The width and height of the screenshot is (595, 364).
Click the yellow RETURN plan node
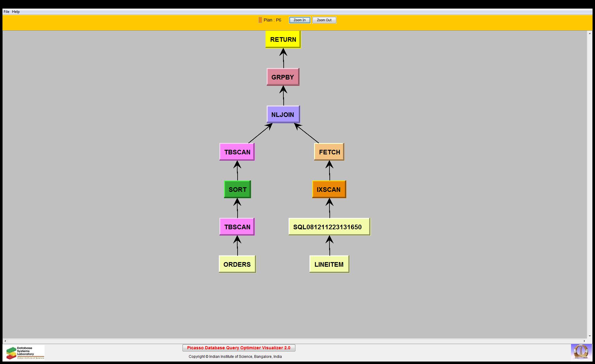283,39
